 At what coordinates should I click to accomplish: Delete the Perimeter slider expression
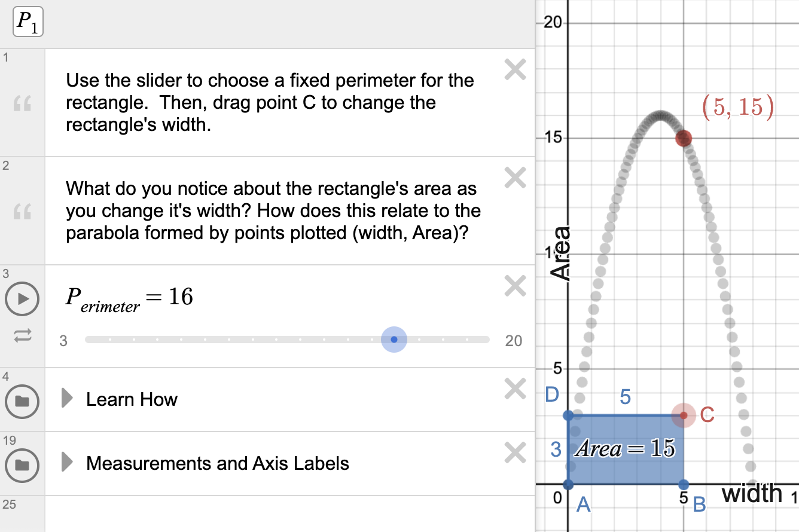coord(515,286)
